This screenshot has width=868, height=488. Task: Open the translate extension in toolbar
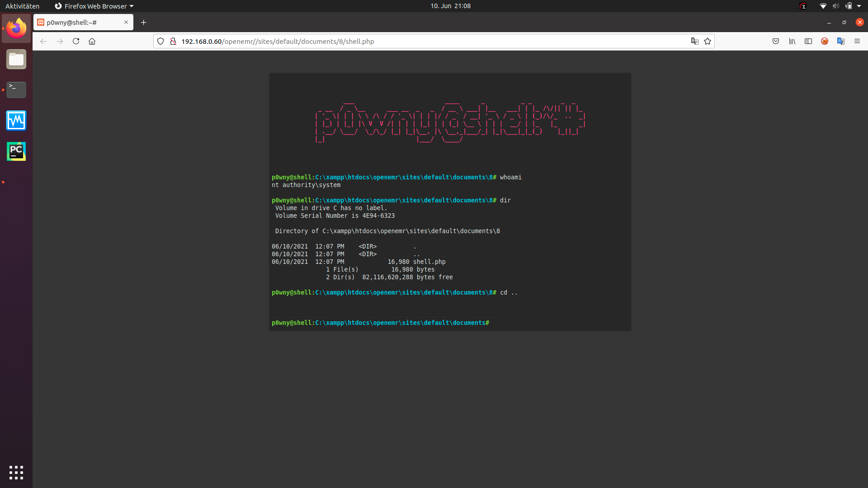click(841, 41)
